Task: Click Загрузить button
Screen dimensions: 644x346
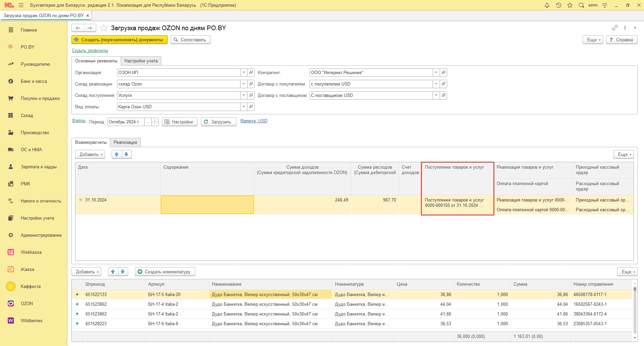Action: 218,122
